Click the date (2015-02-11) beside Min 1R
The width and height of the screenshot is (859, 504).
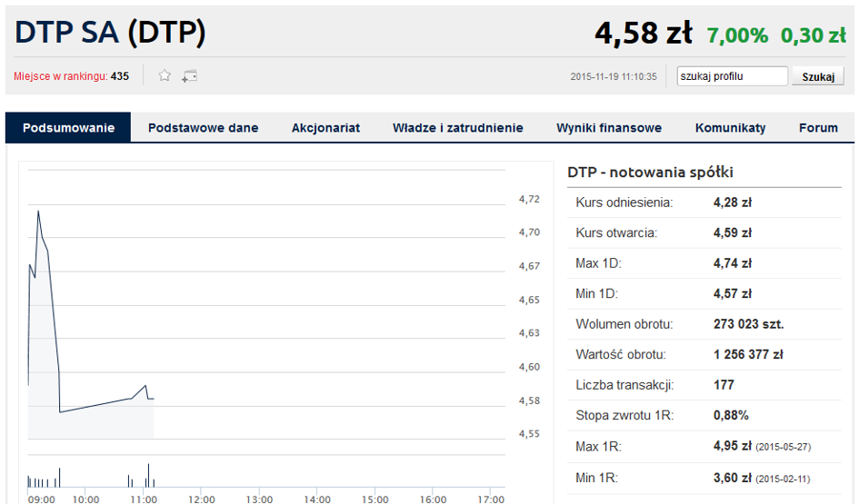click(x=783, y=479)
